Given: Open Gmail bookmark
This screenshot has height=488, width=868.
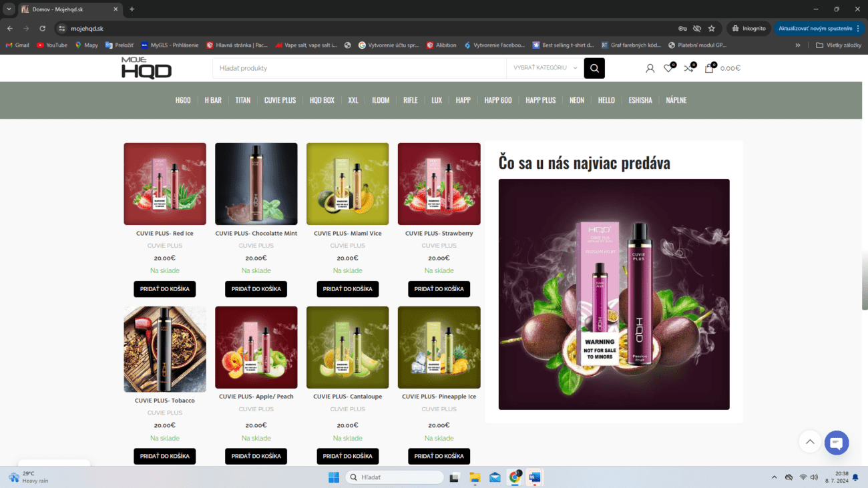Looking at the screenshot, I should [x=17, y=45].
